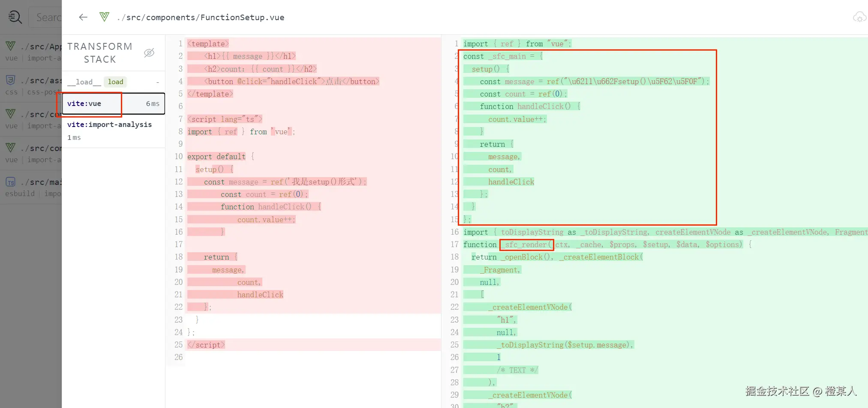868x408 pixels.
Task: Click the Vue icon of the ./src/App module
Action: (11, 46)
